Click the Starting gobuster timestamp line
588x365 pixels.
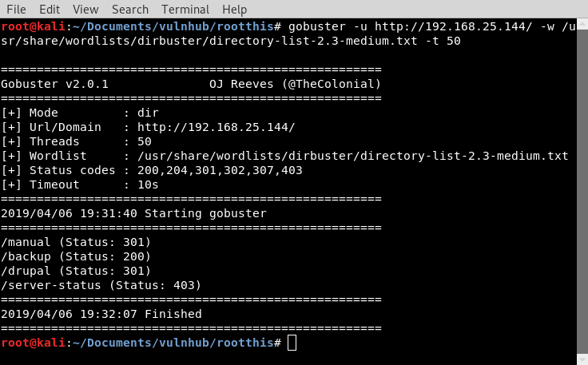(133, 213)
